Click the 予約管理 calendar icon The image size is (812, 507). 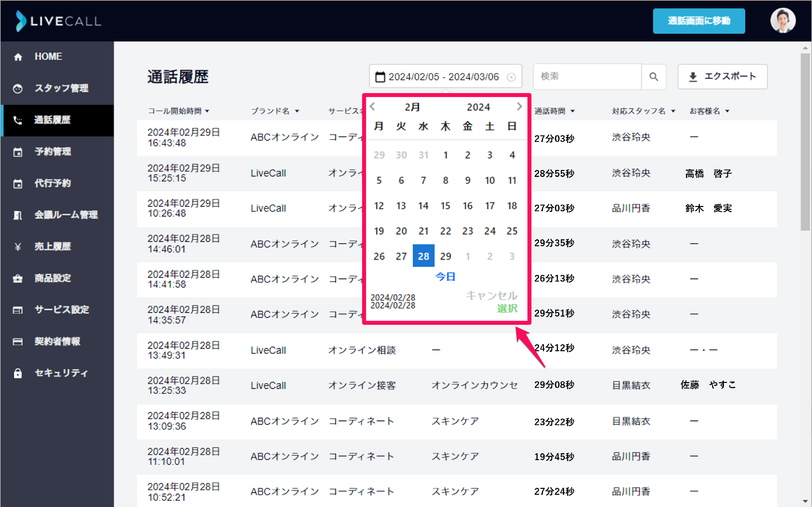(x=18, y=152)
